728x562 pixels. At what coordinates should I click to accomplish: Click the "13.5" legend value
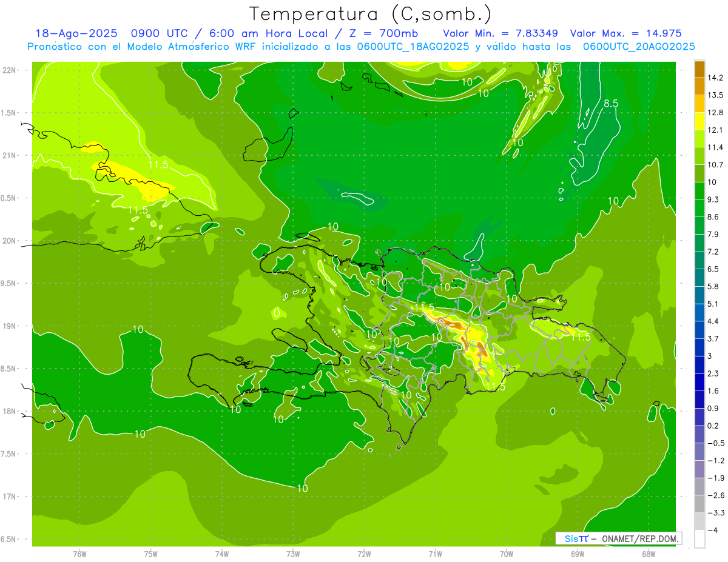tap(715, 95)
